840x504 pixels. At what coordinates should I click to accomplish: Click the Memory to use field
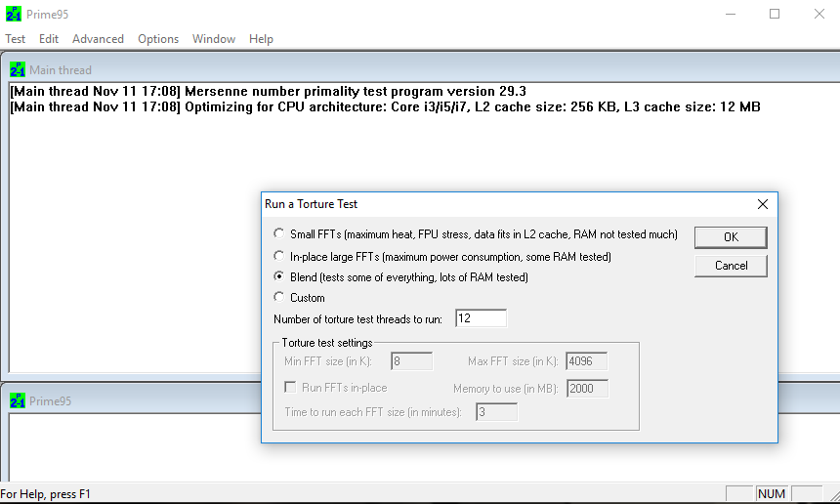coord(587,389)
